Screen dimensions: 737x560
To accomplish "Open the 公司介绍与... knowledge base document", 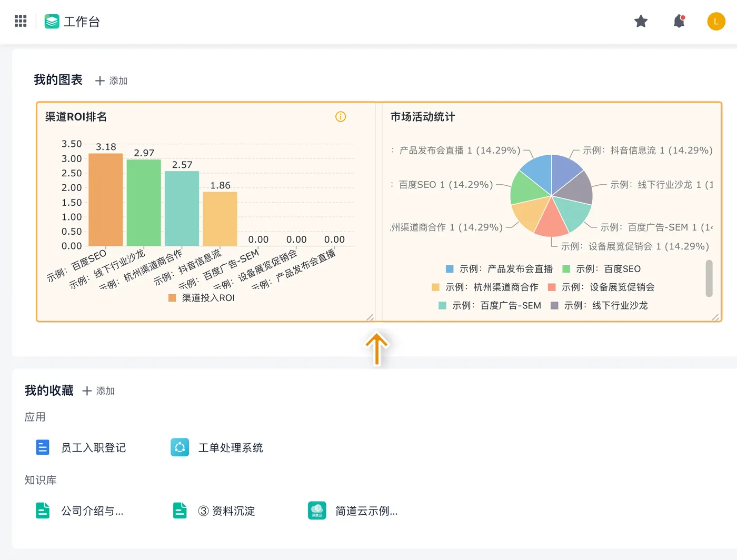I will pos(43,511).
